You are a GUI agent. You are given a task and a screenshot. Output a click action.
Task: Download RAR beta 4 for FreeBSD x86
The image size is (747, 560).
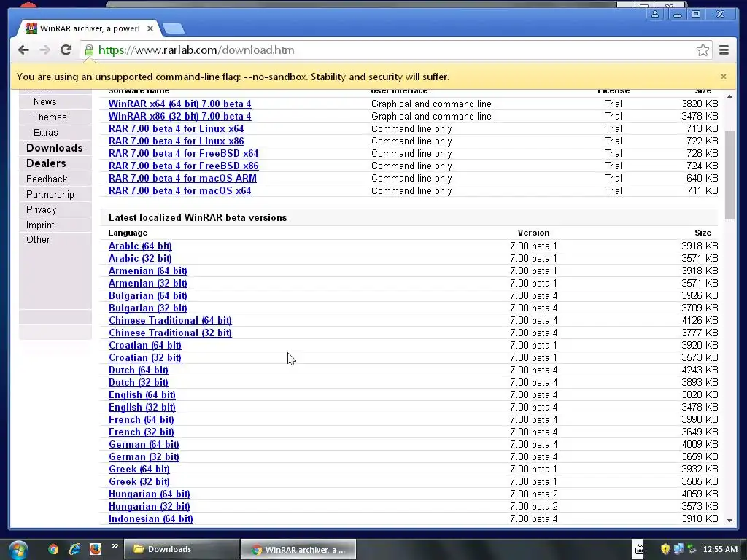(x=183, y=166)
